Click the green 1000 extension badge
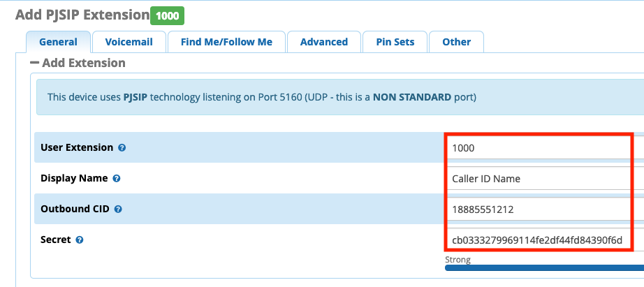 [167, 16]
